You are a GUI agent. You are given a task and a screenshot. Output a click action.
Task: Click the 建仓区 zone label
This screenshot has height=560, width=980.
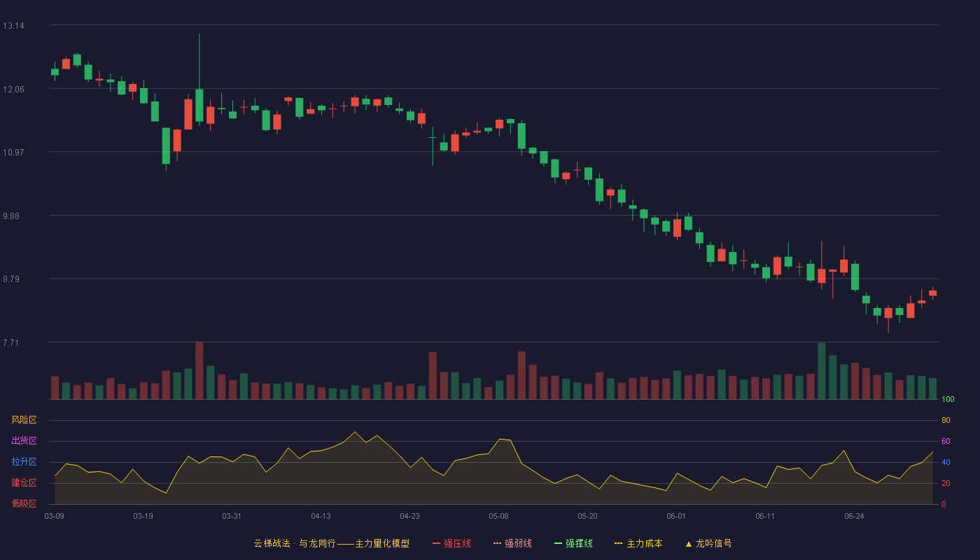(24, 483)
